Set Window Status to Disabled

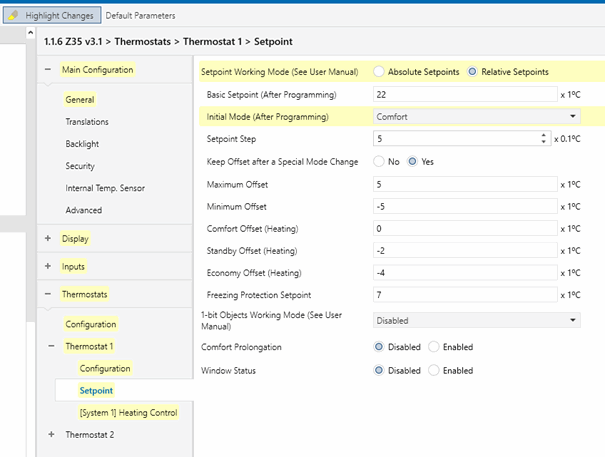coord(379,370)
